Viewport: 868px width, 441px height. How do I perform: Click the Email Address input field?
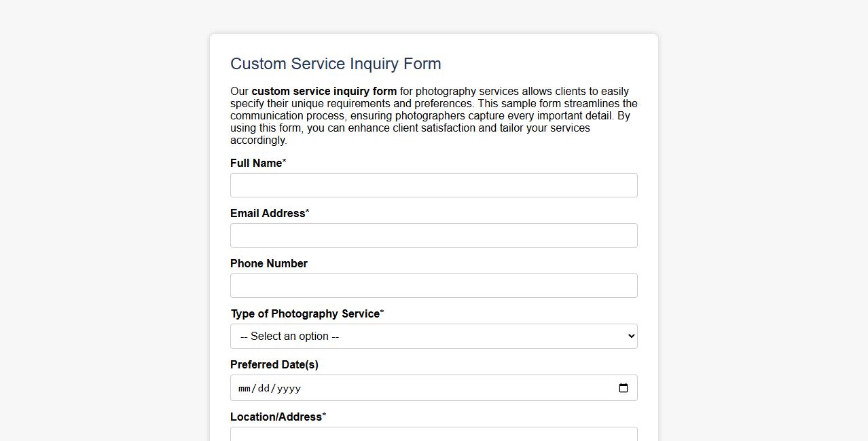pos(433,235)
